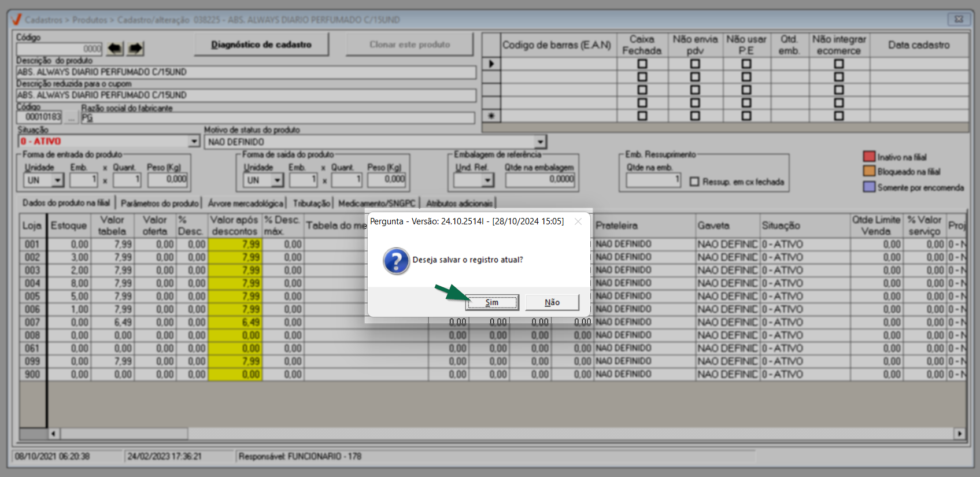980x477 pixels.
Task: Click the grid horizontal scrollbar right arrow
Action: coord(960,433)
